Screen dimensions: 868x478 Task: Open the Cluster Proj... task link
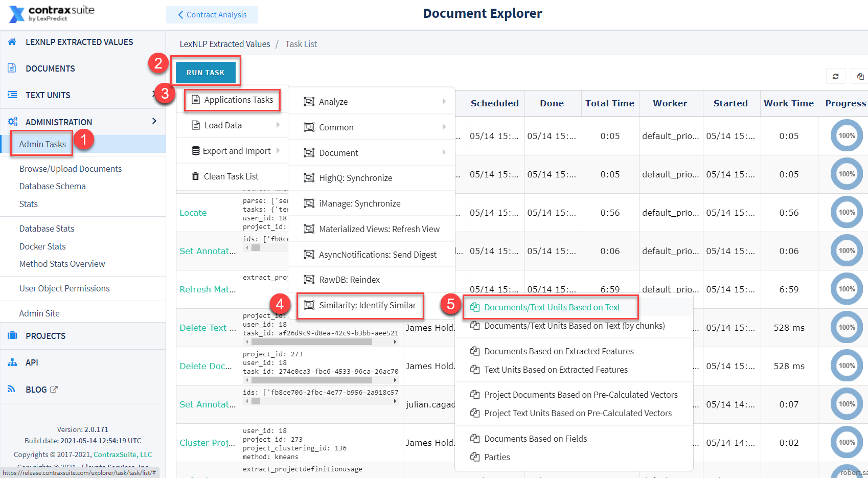click(208, 443)
